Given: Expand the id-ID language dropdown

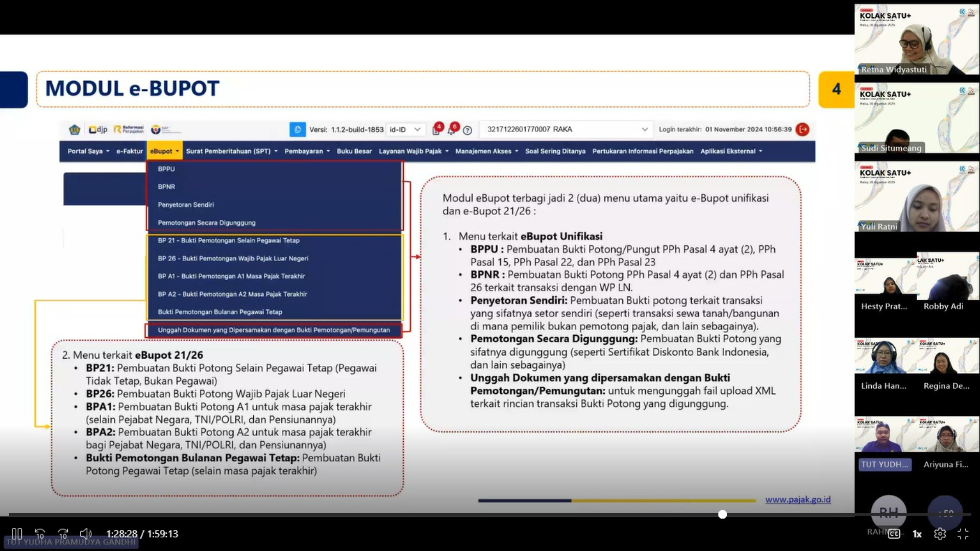Looking at the screenshot, I should [405, 130].
